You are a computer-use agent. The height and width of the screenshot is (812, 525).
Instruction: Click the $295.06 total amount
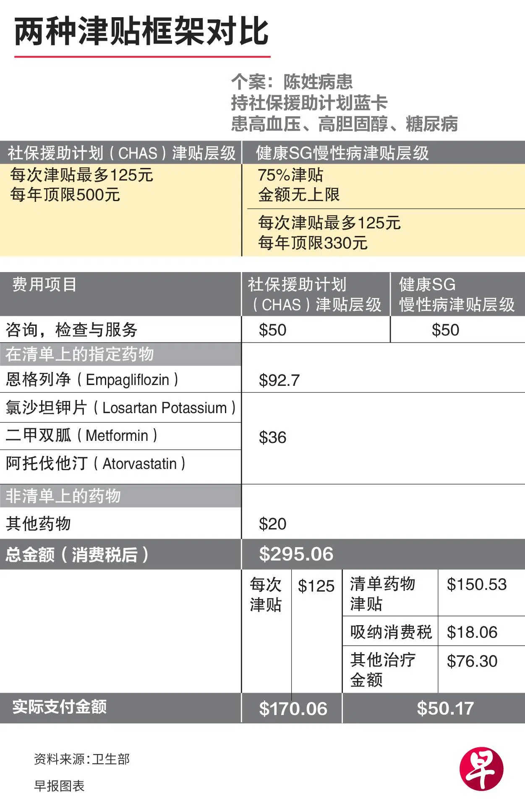coord(296,554)
